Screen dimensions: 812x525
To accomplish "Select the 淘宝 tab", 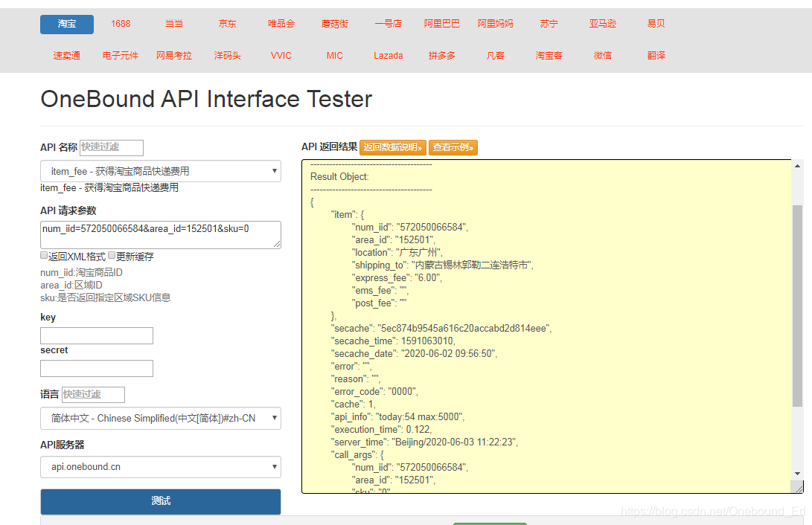I will point(67,25).
